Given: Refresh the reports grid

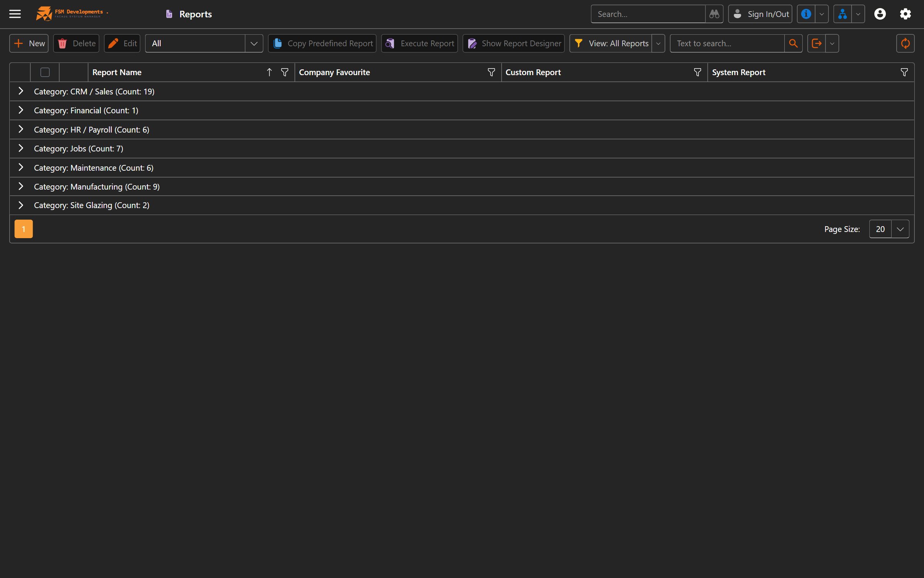Looking at the screenshot, I should 905,44.
